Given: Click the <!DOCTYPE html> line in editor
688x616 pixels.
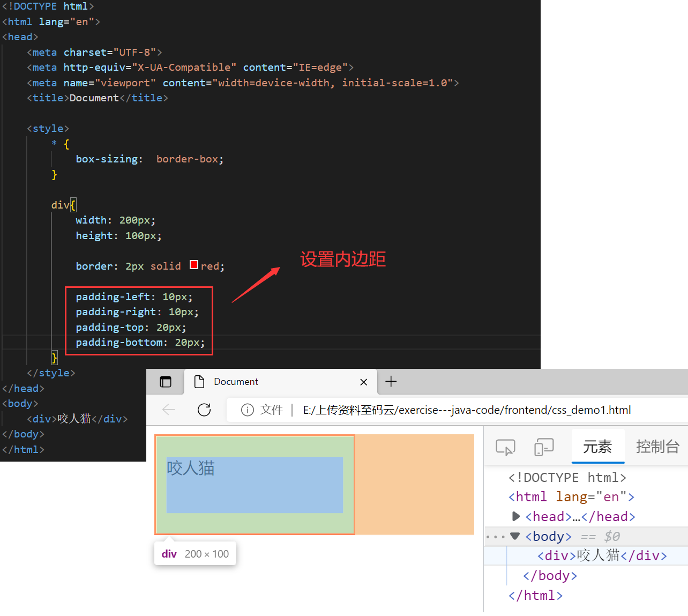Looking at the screenshot, I should point(48,6).
